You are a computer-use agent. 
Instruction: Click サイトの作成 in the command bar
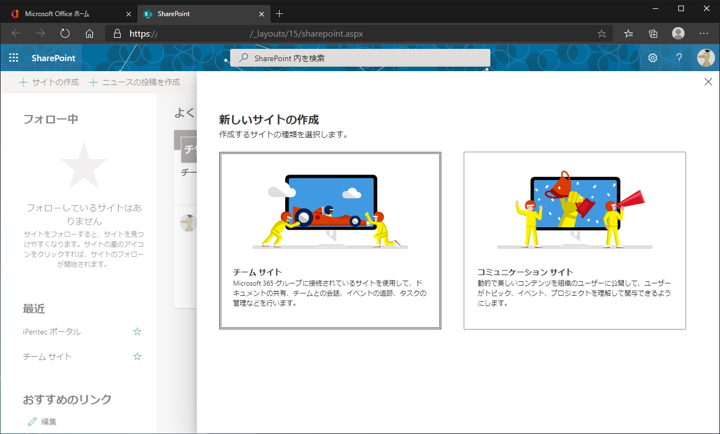click(49, 82)
